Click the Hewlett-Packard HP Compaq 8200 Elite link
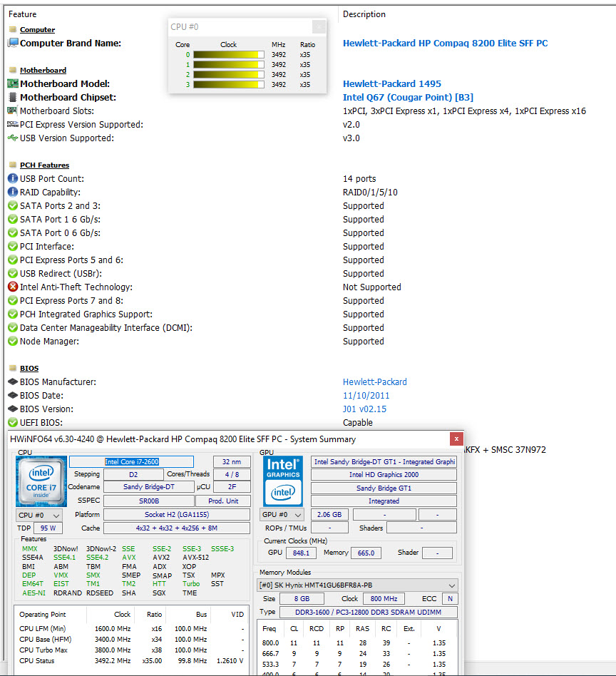The width and height of the screenshot is (616, 676). pyautogui.click(x=446, y=43)
